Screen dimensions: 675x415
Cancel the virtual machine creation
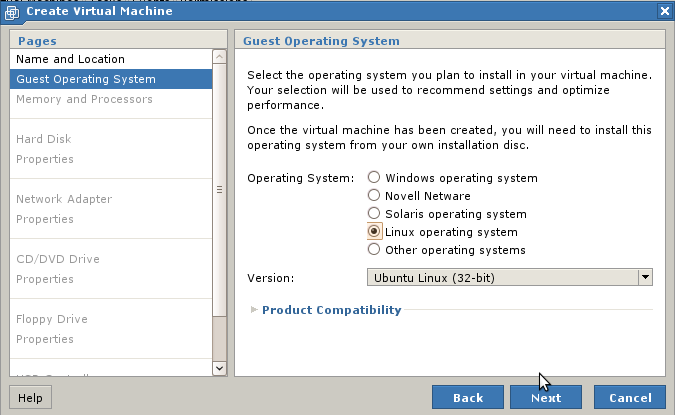629,397
